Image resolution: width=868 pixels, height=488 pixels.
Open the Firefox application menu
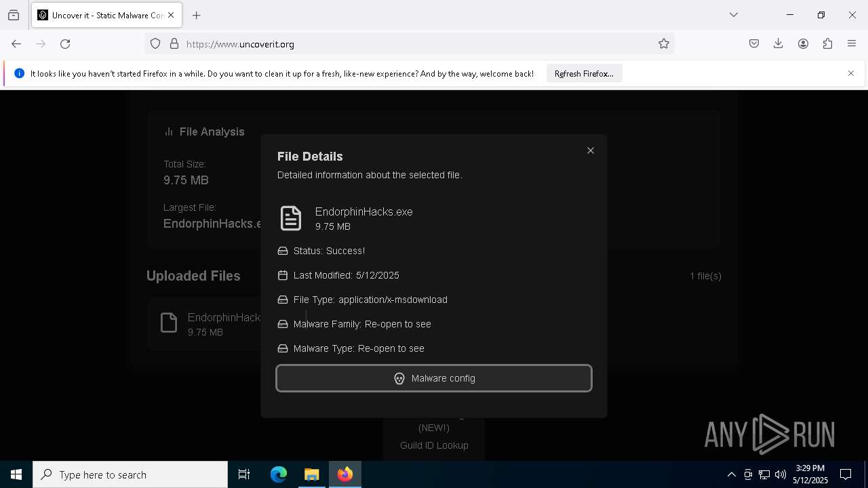pos(852,44)
